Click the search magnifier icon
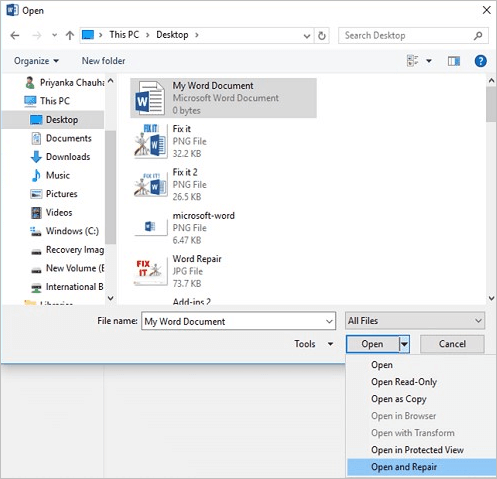 click(x=478, y=35)
